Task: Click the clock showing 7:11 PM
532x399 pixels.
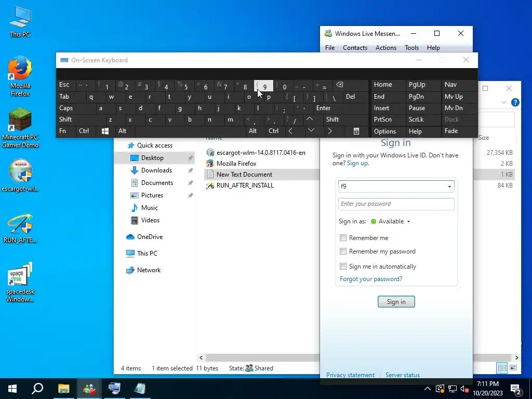Action: pos(487,384)
